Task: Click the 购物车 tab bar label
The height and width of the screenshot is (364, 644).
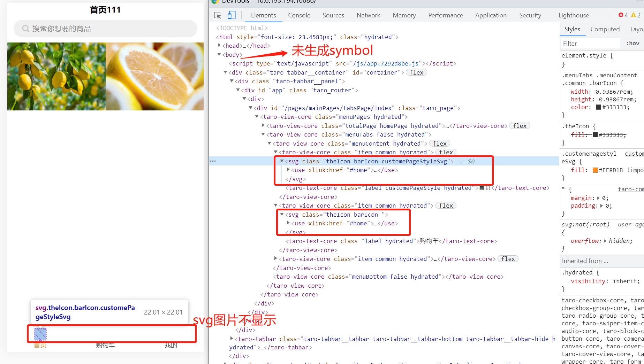Action: coord(105,345)
